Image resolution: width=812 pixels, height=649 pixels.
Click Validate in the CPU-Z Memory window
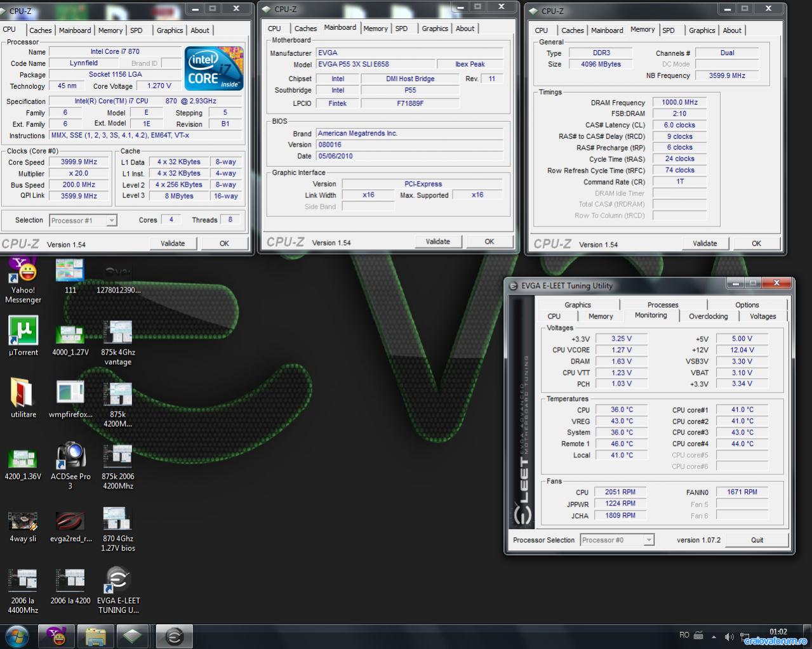705,244
